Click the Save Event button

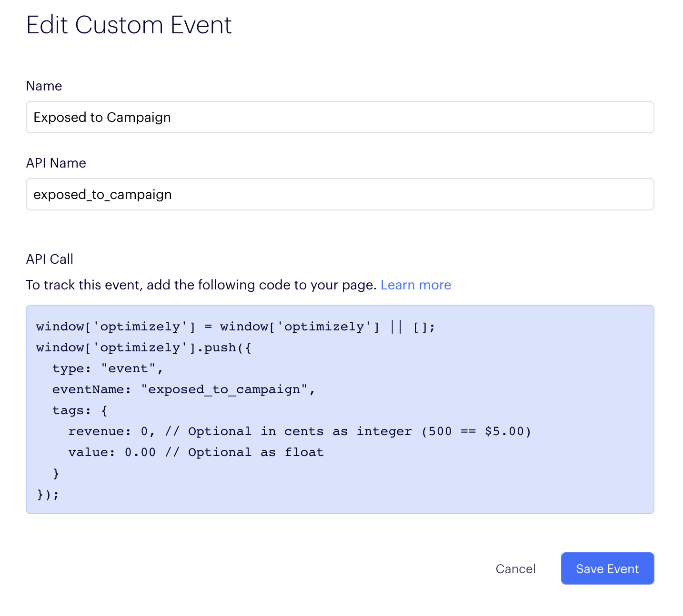[x=607, y=568]
